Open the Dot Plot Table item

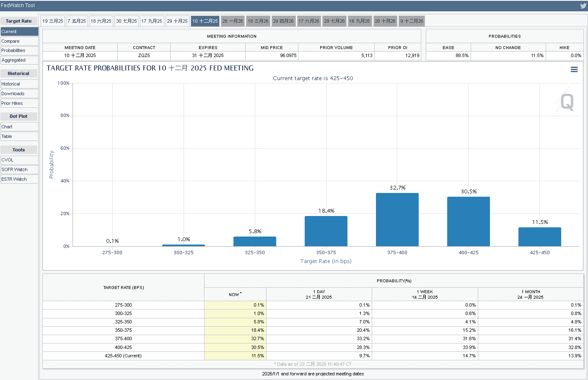19,136
